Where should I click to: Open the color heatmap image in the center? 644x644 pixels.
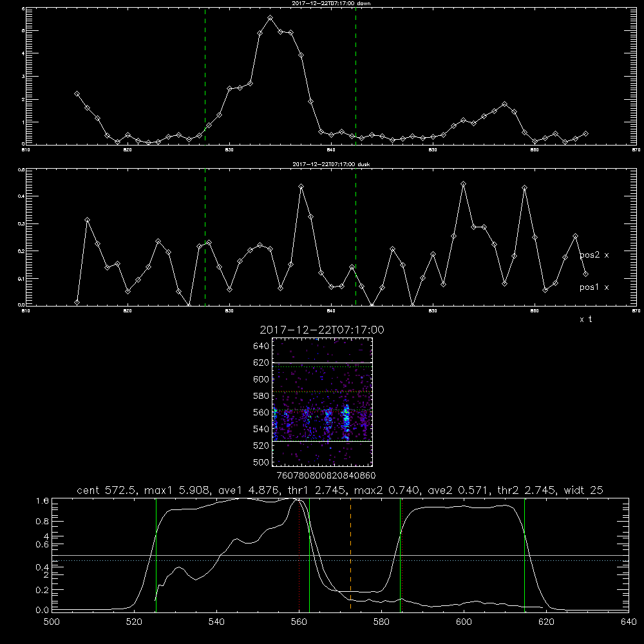click(323, 402)
